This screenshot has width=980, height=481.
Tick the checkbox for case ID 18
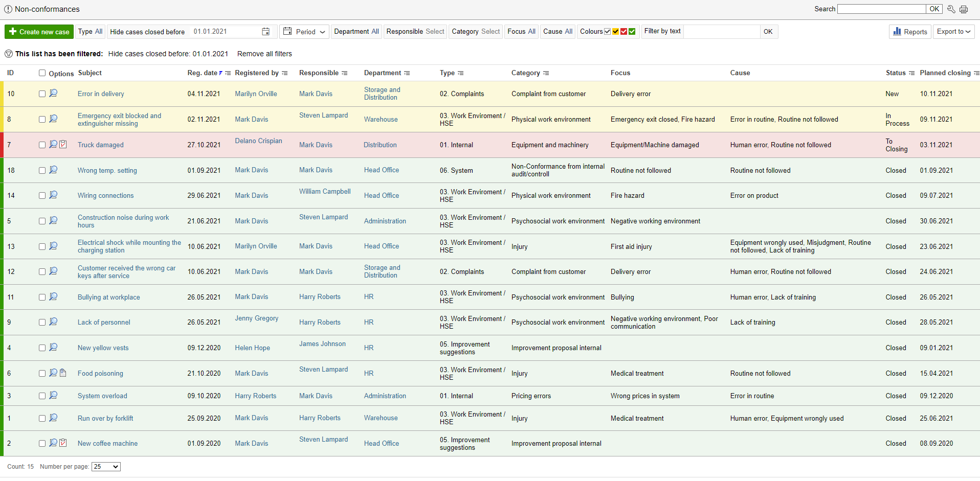[x=42, y=170]
